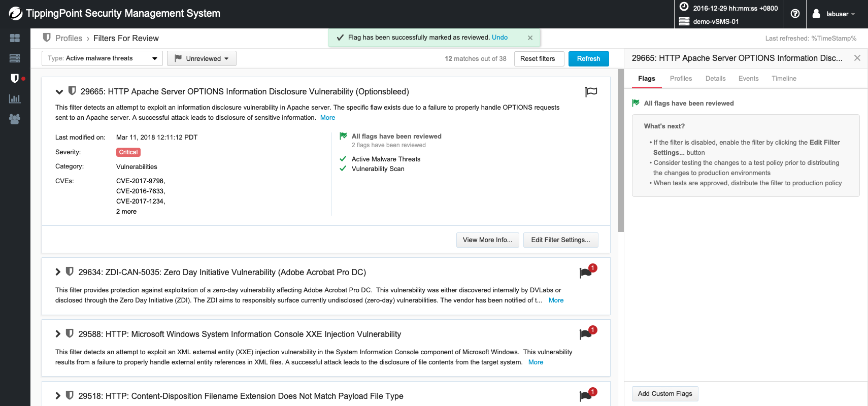Expand the 29518 Content-Disposition filter card

[x=58, y=396]
